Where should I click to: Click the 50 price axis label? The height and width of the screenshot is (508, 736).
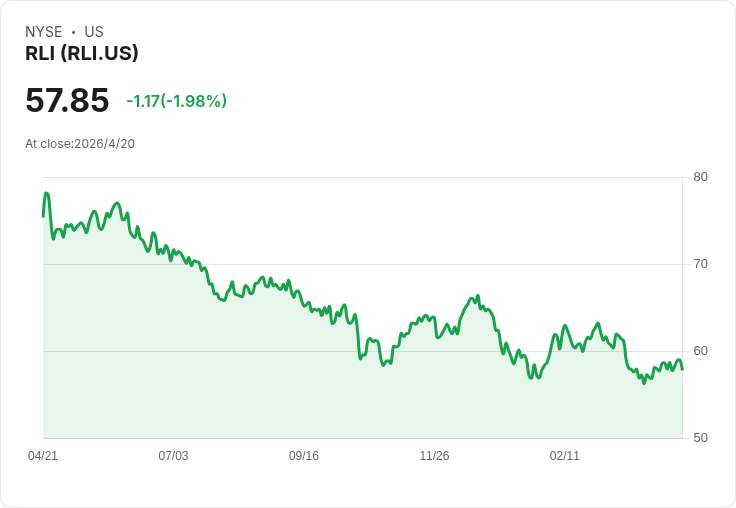tap(700, 438)
